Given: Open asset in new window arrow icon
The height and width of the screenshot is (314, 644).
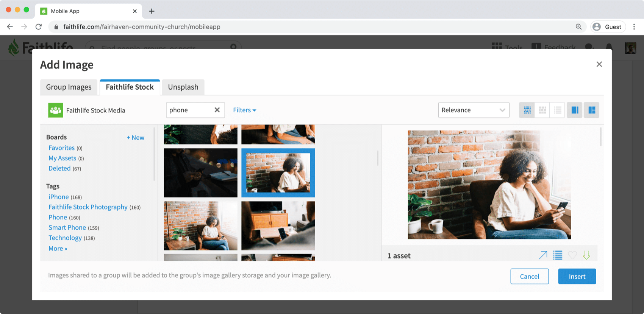Looking at the screenshot, I should click(543, 255).
